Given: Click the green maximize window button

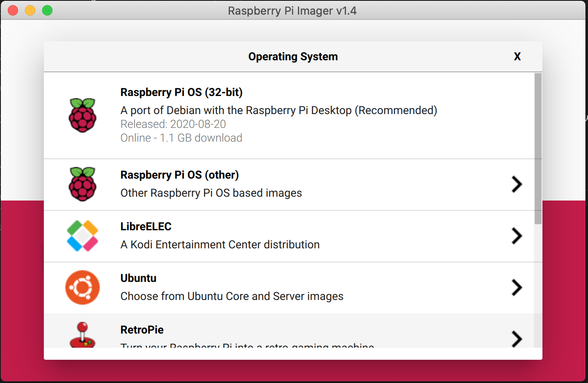Looking at the screenshot, I should pyautogui.click(x=47, y=10).
